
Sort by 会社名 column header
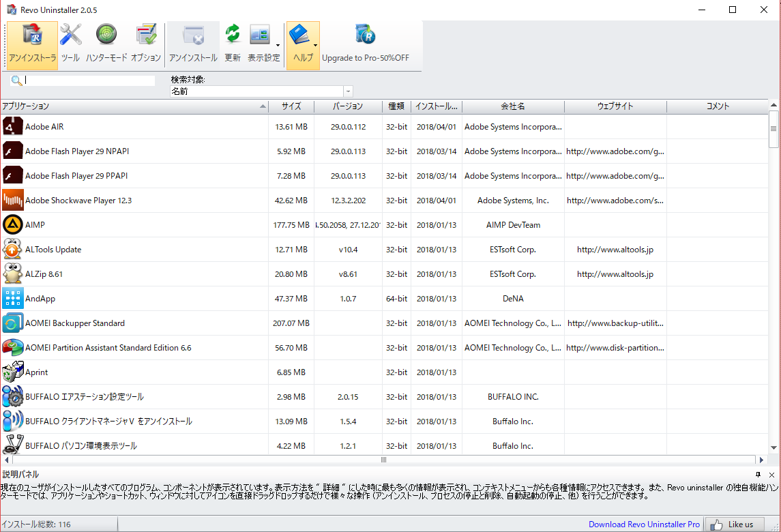point(513,106)
